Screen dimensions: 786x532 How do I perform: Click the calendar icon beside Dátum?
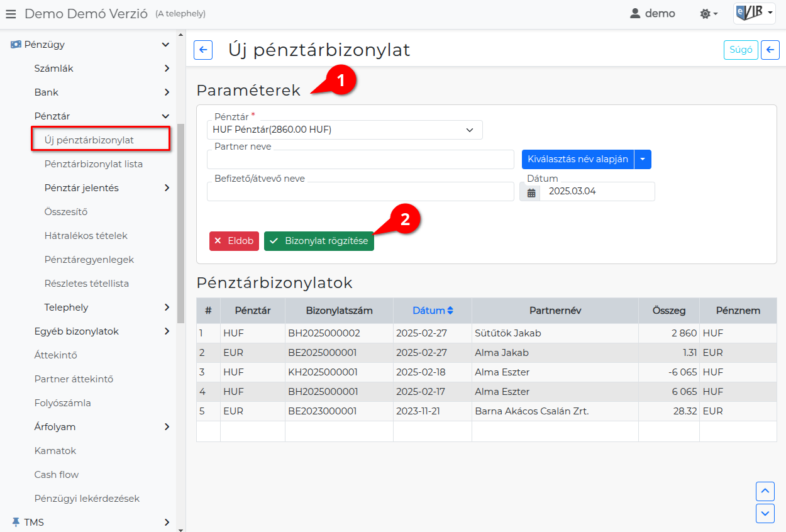[531, 192]
